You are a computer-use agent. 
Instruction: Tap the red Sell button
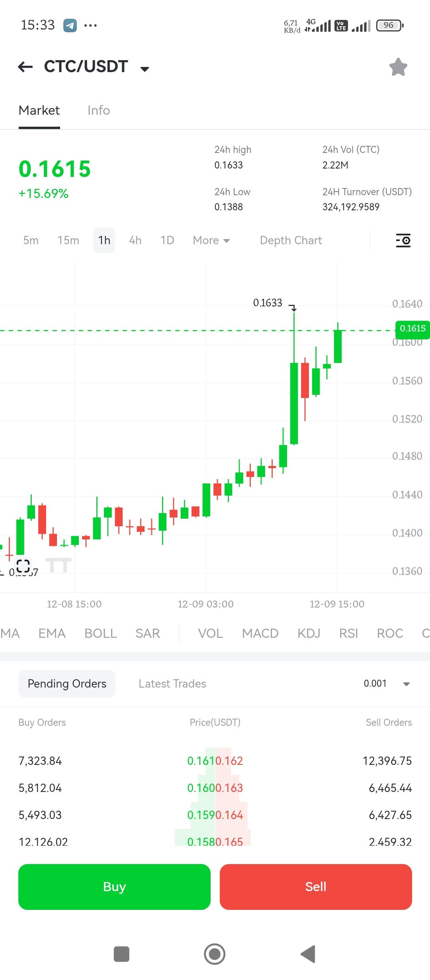316,887
